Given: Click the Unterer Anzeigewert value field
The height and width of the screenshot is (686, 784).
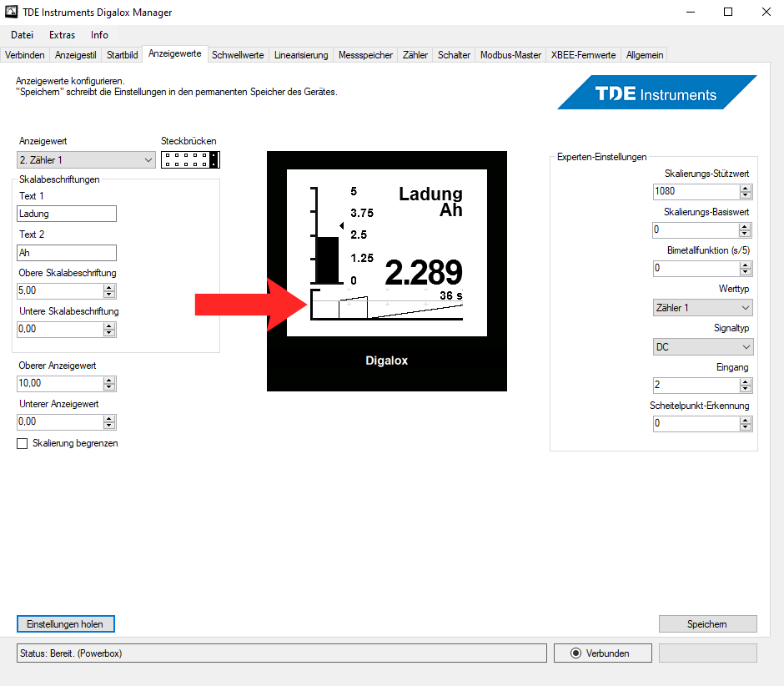Looking at the screenshot, I should tap(60, 421).
